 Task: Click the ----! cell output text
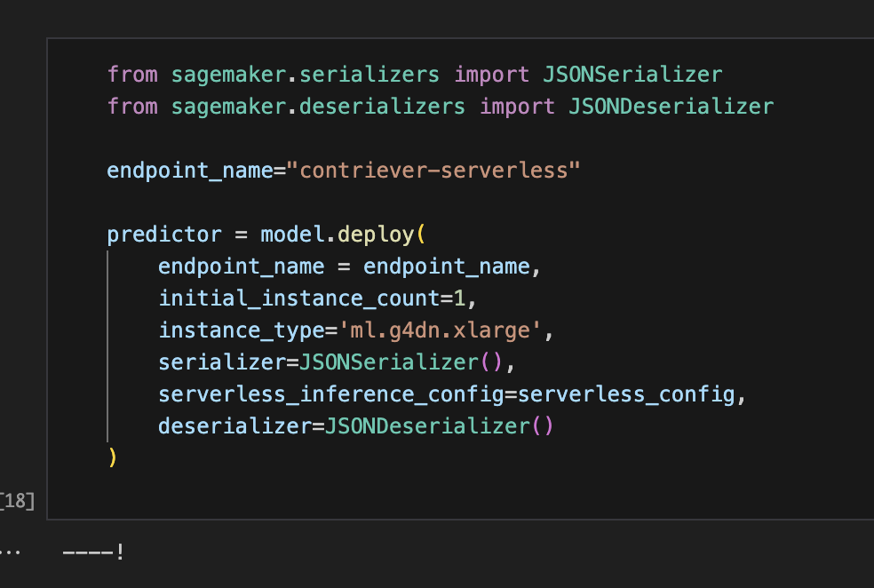pyautogui.click(x=93, y=552)
